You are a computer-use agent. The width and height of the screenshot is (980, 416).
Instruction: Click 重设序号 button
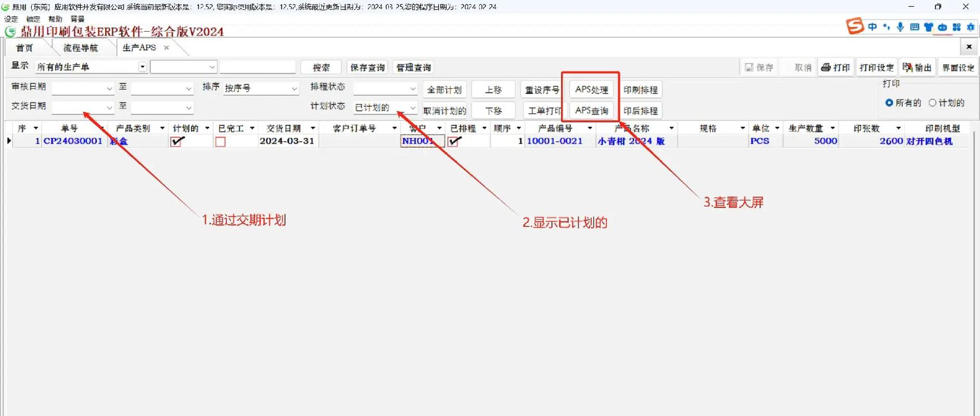(542, 90)
